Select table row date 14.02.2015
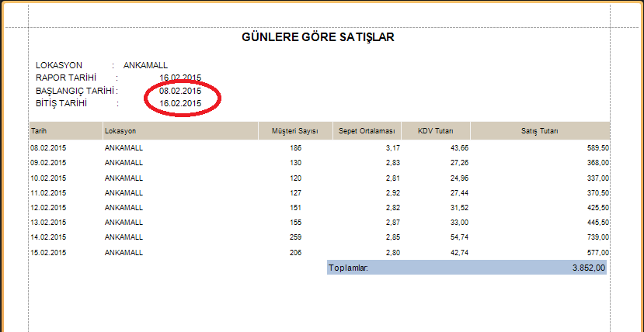Screen dimensions: 644x332 tap(48, 237)
